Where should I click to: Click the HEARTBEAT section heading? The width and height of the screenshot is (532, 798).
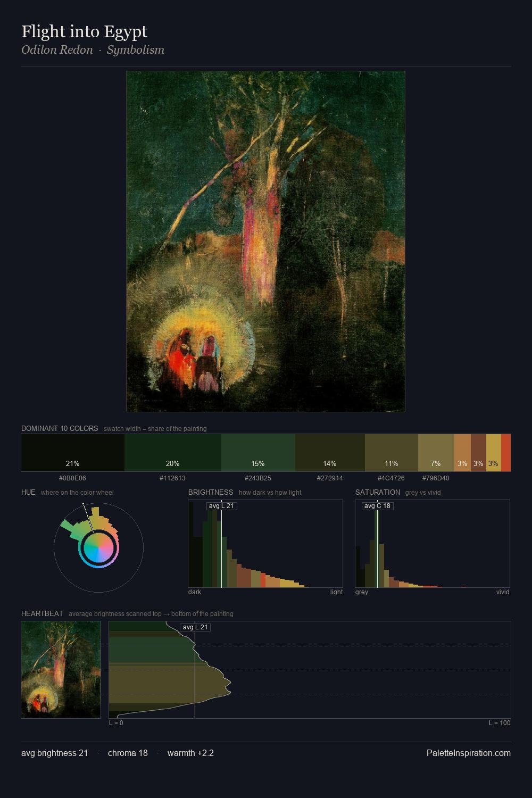tap(42, 613)
